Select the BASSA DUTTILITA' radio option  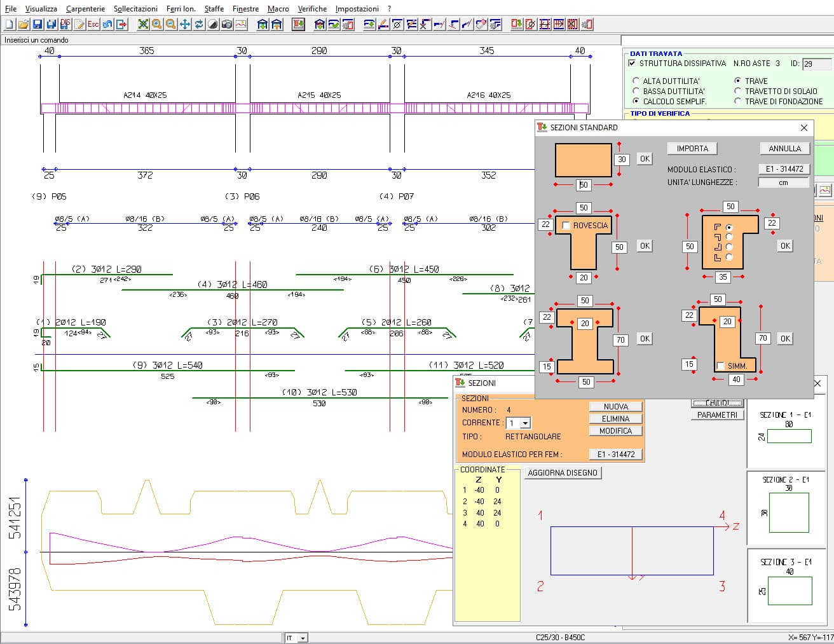(636, 92)
